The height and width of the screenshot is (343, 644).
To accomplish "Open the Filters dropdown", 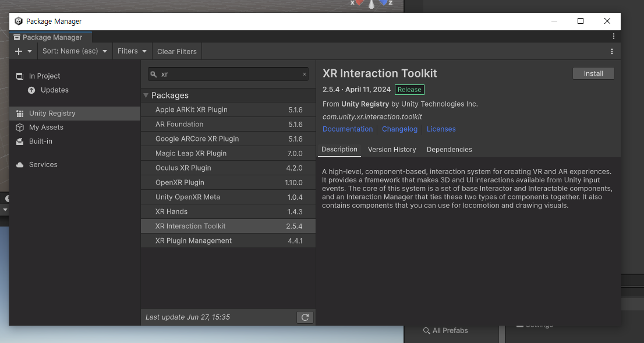I will (x=132, y=51).
